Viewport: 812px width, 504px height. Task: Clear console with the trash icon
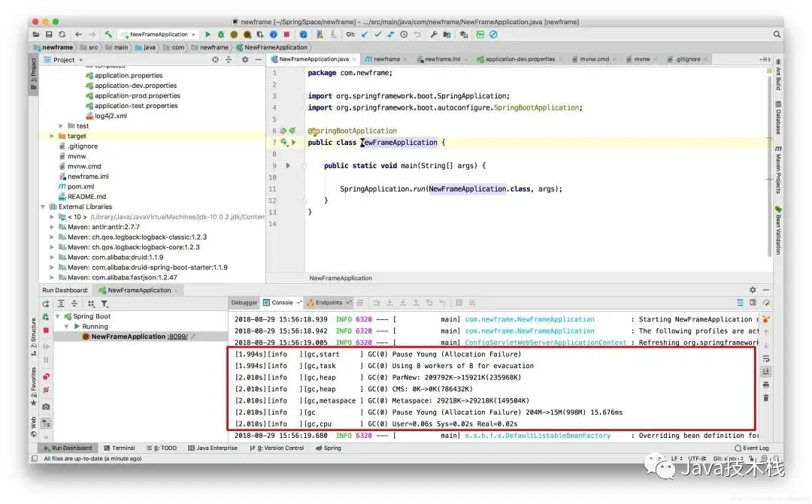coord(765,398)
